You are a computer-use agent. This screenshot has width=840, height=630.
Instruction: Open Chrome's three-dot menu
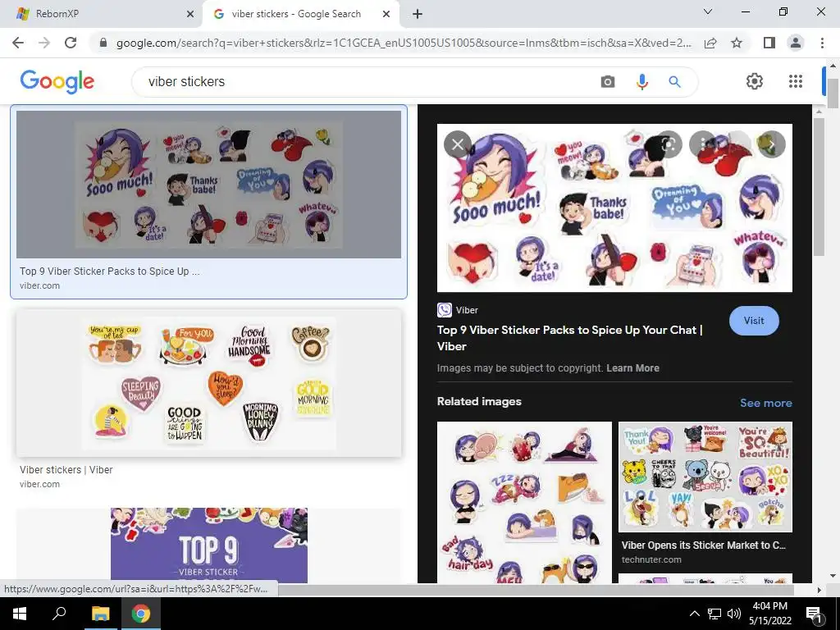(x=822, y=43)
